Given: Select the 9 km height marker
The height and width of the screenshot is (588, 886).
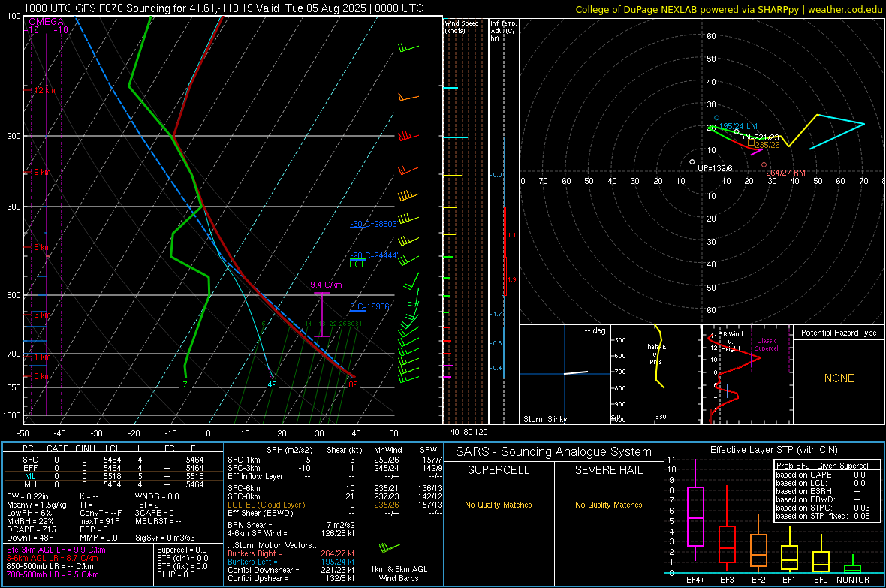Looking at the screenshot, I should 42,172.
